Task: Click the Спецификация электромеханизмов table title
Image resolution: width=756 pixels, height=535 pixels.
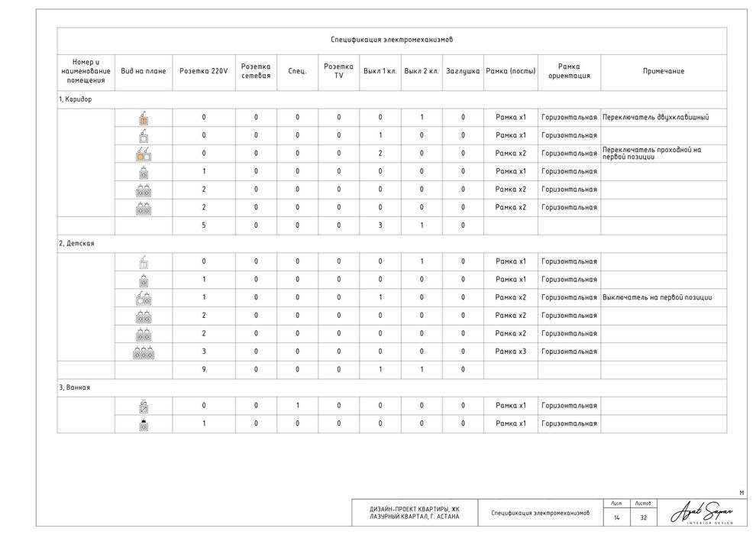Action: coord(392,40)
